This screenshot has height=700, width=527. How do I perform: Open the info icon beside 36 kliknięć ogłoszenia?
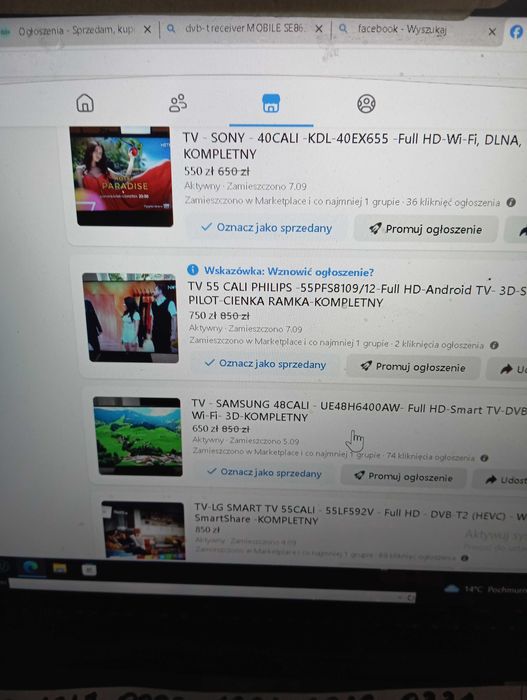pyautogui.click(x=511, y=202)
